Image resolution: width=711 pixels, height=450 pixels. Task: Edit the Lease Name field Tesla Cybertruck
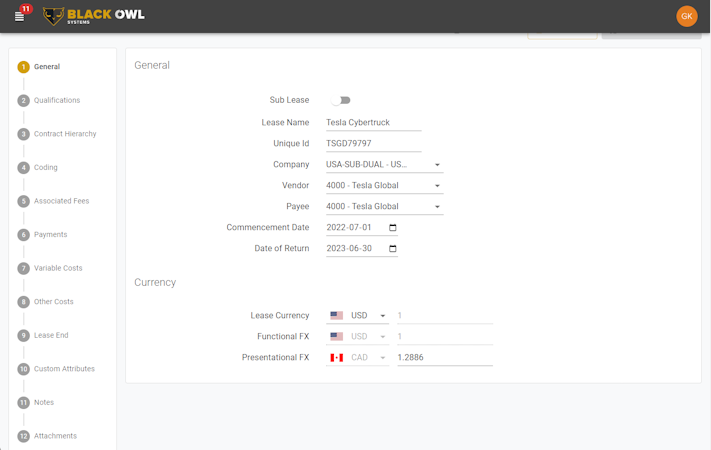coord(374,122)
